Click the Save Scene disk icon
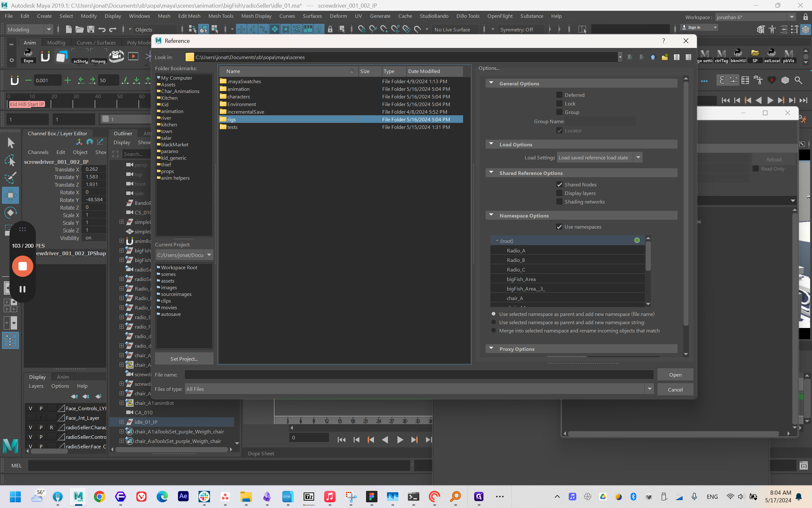Screen dimensions: 812x508 coord(91,29)
